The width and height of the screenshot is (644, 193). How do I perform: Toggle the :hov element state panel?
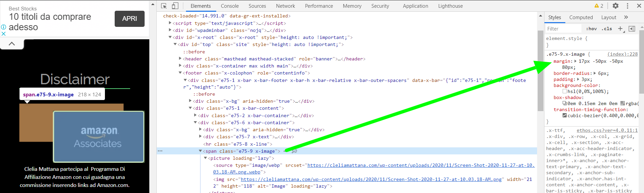[591, 29]
